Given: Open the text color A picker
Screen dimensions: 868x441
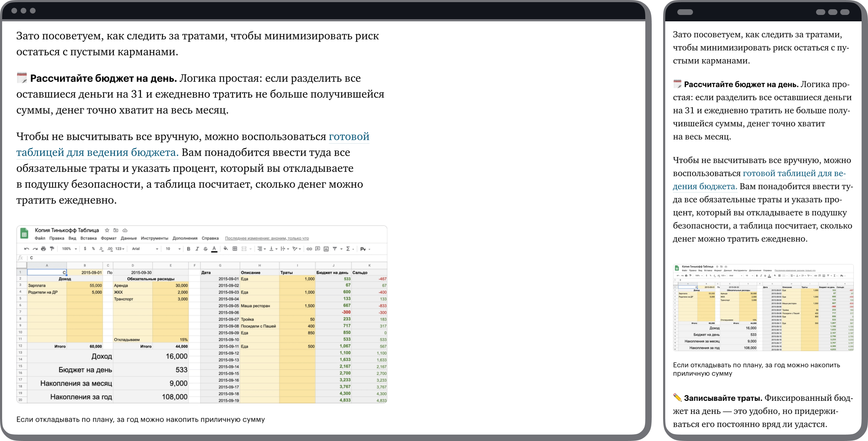Looking at the screenshot, I should pyautogui.click(x=214, y=249).
